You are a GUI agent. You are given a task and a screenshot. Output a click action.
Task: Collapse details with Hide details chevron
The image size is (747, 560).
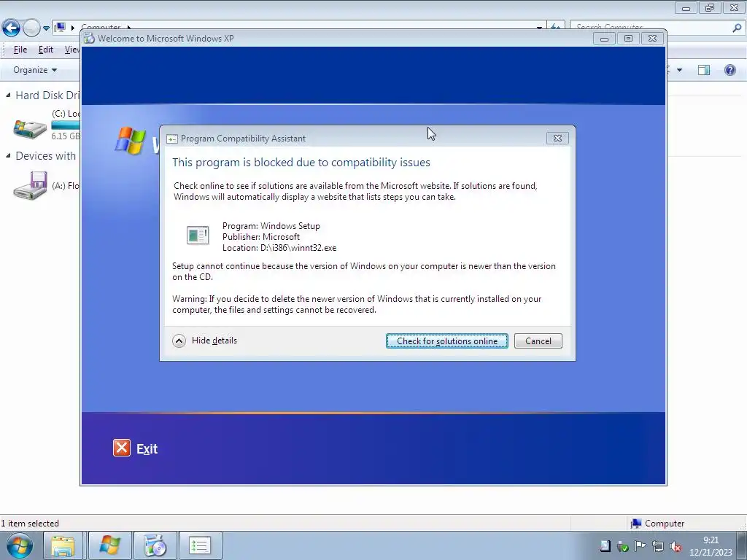tap(179, 341)
